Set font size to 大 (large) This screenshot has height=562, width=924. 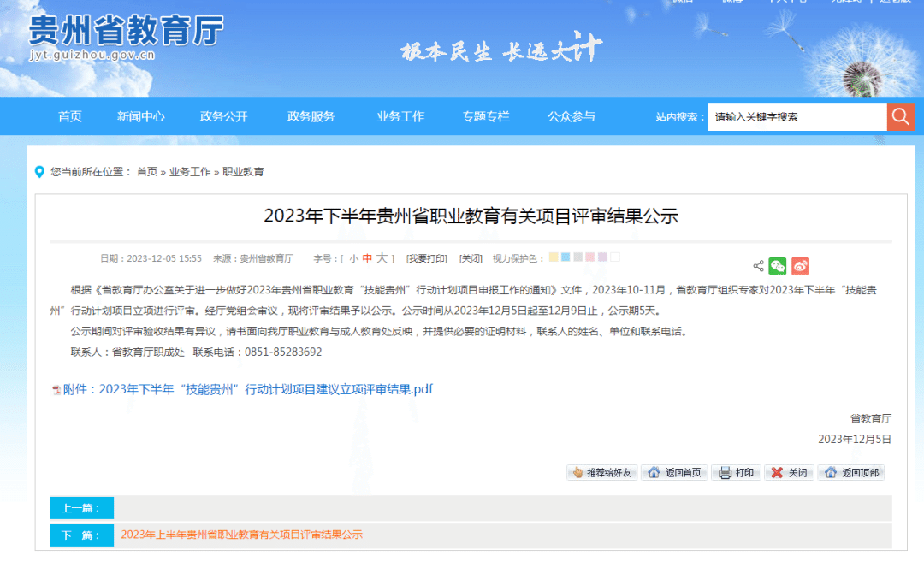pos(382,258)
